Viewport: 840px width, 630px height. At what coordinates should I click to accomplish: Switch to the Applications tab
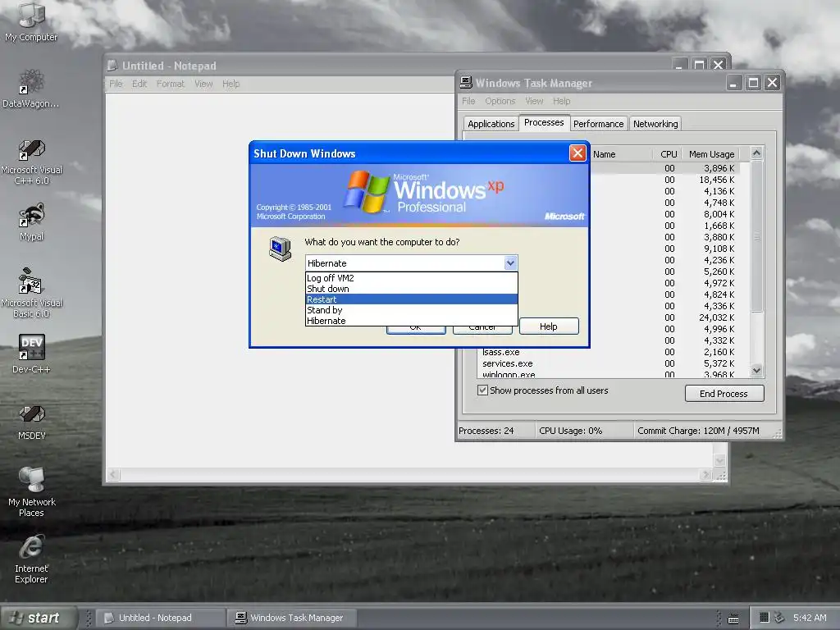(x=491, y=124)
